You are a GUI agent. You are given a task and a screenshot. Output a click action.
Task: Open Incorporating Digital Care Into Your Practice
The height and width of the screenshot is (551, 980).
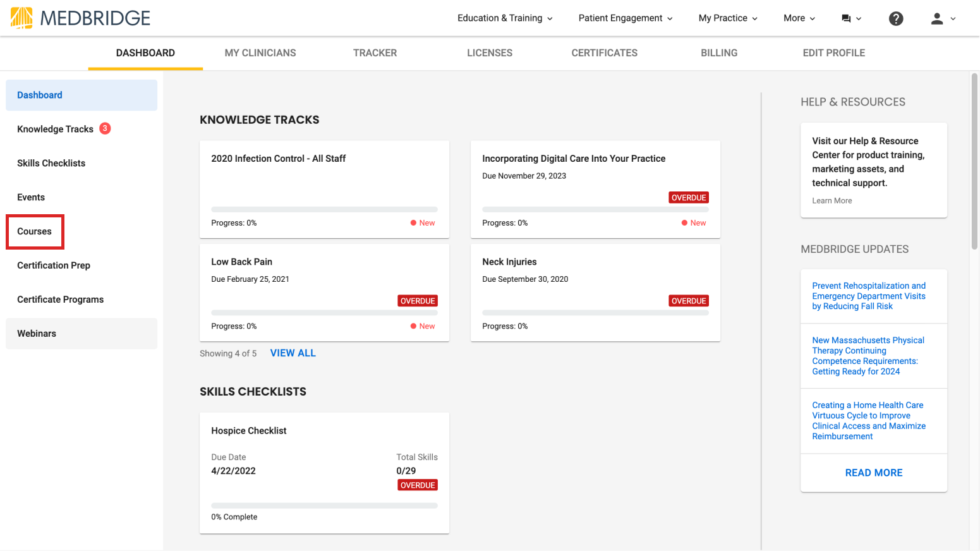pyautogui.click(x=595, y=190)
